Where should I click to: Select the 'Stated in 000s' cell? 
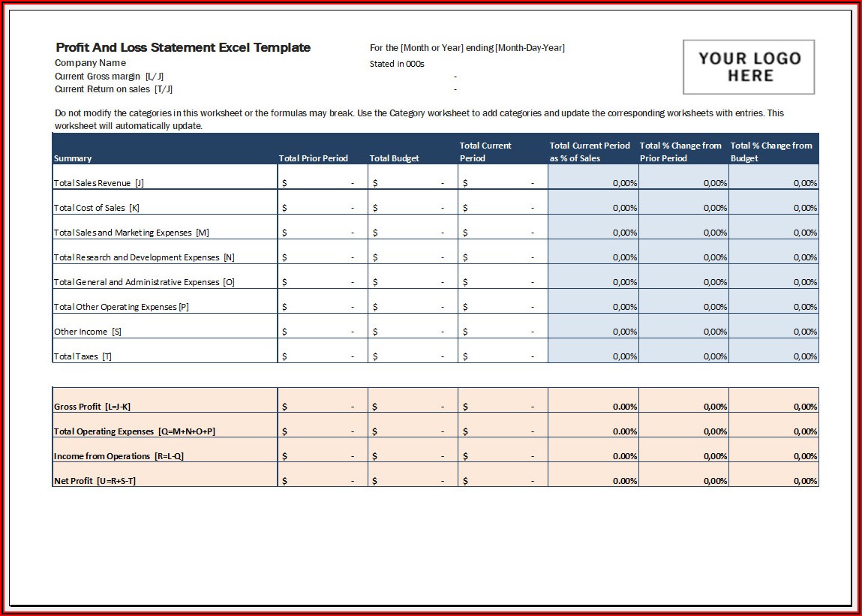[x=397, y=64]
